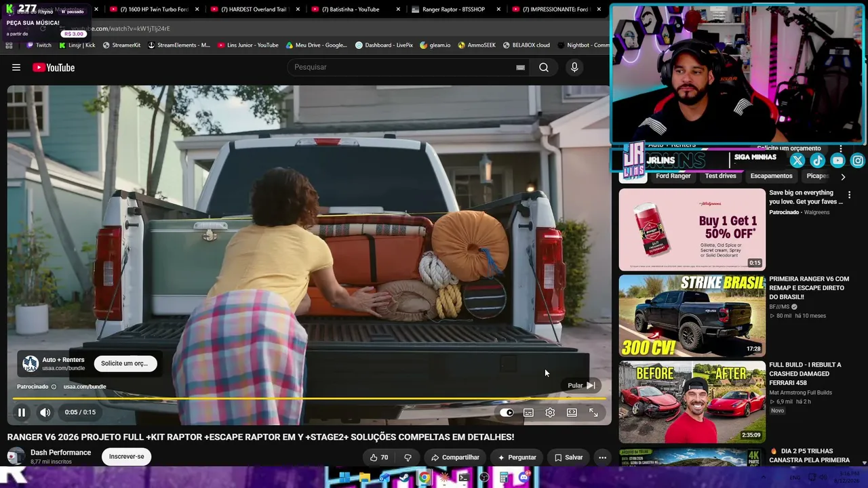Image resolution: width=868 pixels, height=488 pixels.
Task: Subscribe with the Inscrever-se button
Action: click(x=127, y=457)
